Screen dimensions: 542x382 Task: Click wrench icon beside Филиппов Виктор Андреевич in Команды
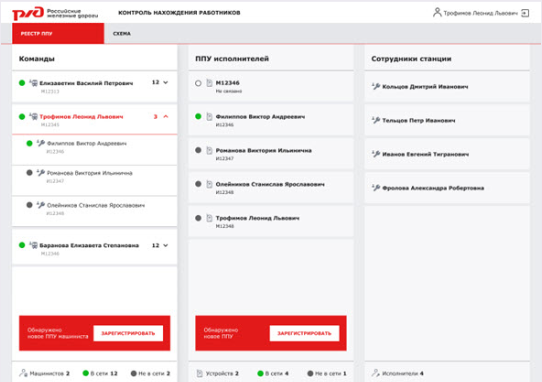click(x=41, y=143)
